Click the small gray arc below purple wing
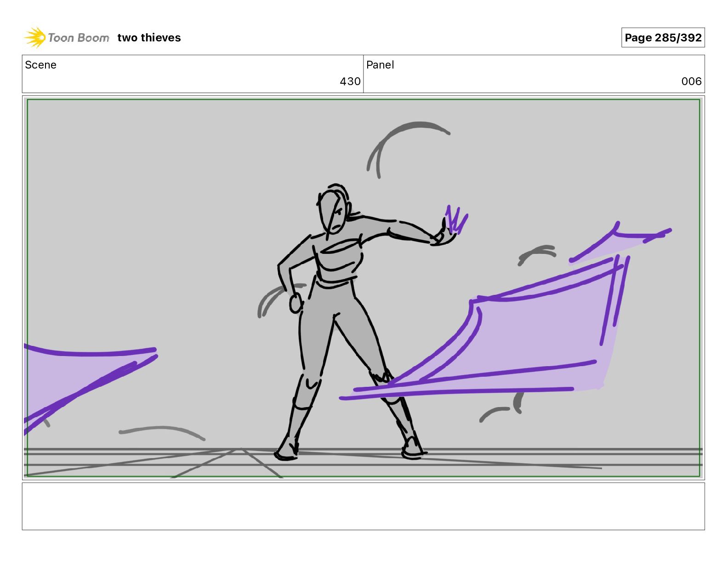Viewport: 728px width, 563px height. click(502, 408)
